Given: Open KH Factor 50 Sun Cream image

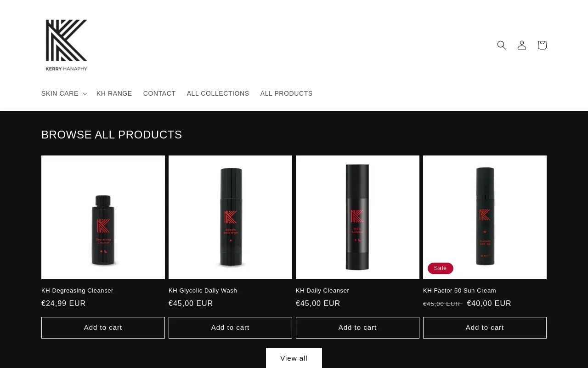Looking at the screenshot, I should pyautogui.click(x=485, y=217).
